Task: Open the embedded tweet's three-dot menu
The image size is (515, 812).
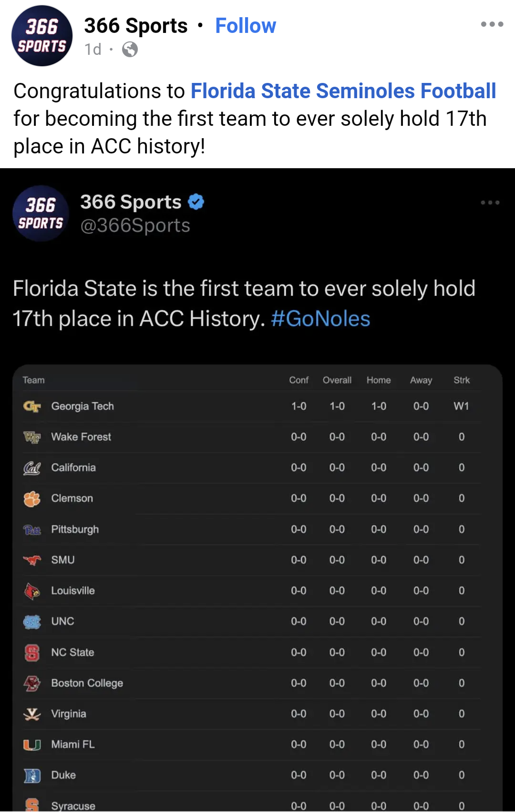Action: pos(490,203)
